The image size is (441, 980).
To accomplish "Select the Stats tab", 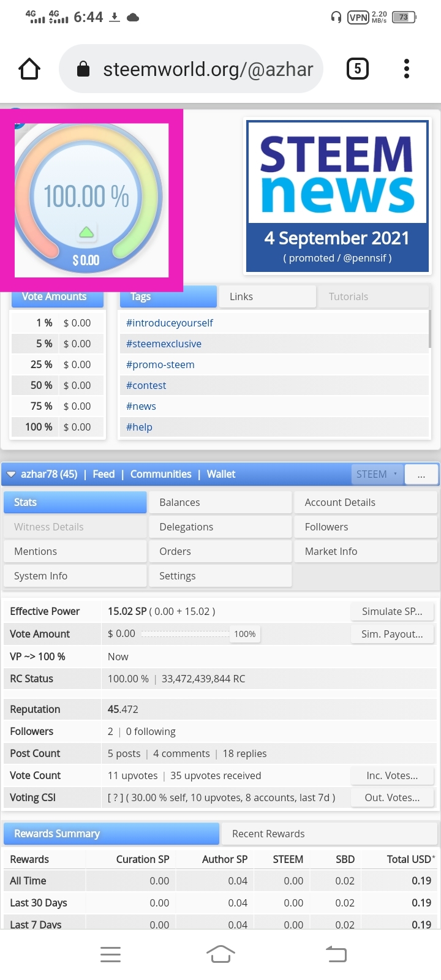I will (x=75, y=502).
